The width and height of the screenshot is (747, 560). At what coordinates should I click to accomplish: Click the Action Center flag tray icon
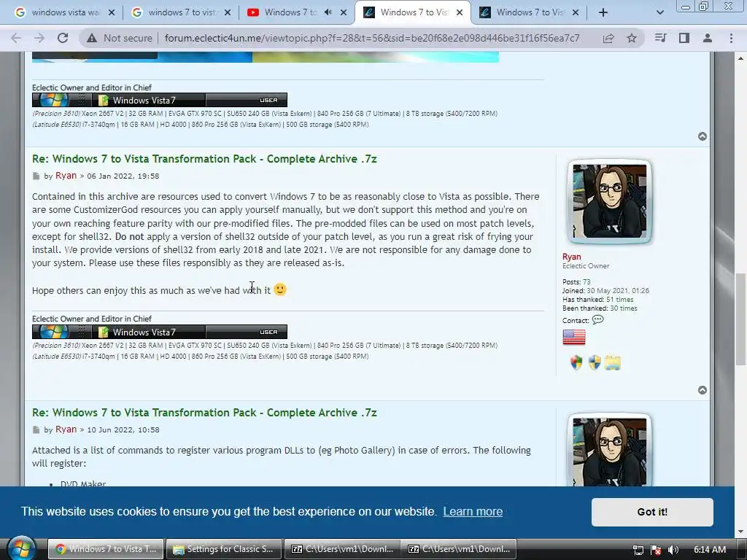[x=656, y=550]
